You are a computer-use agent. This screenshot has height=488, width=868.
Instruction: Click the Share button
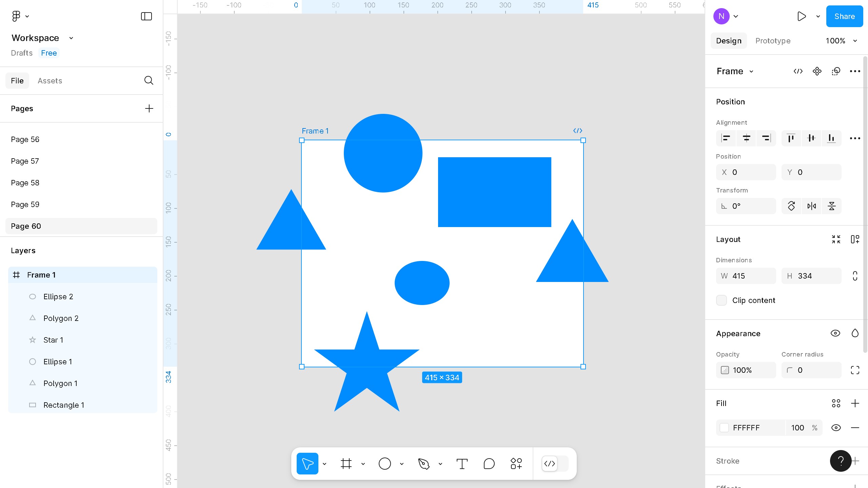tap(844, 16)
